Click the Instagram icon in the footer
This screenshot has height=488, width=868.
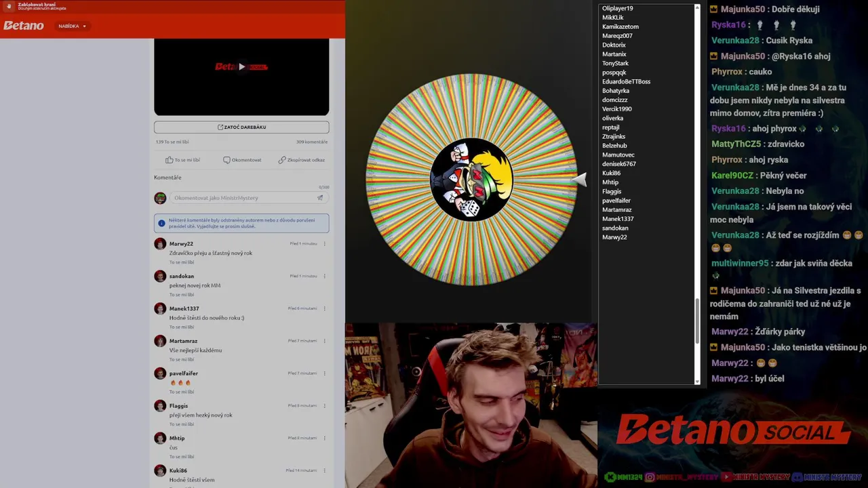click(x=650, y=477)
